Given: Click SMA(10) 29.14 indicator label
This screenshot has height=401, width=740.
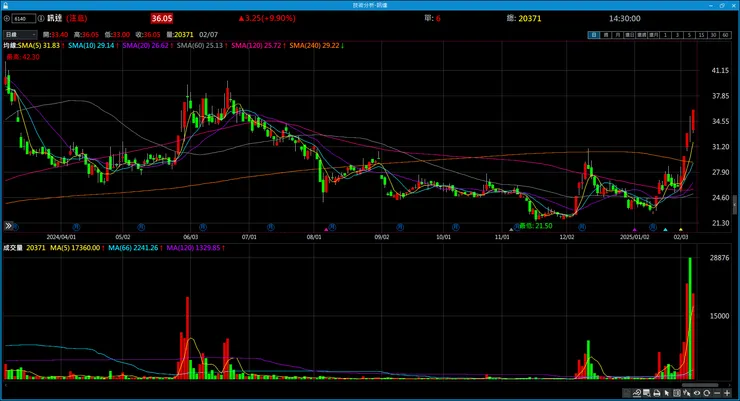Looking at the screenshot, I should pos(91,45).
